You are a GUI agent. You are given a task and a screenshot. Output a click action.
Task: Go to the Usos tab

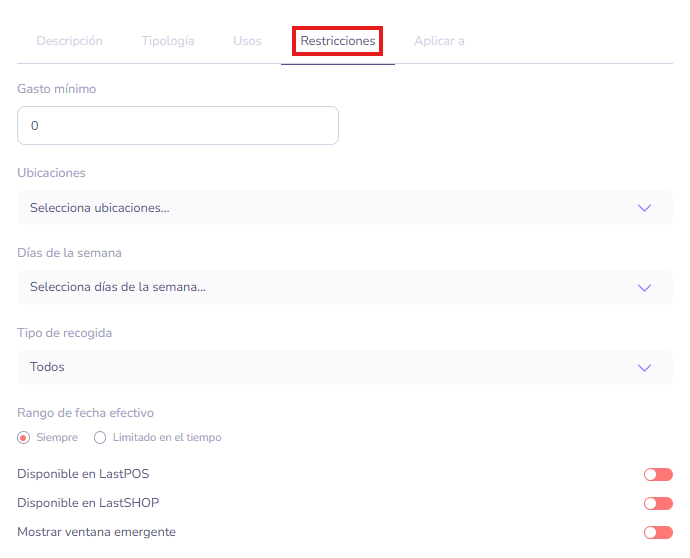point(247,41)
